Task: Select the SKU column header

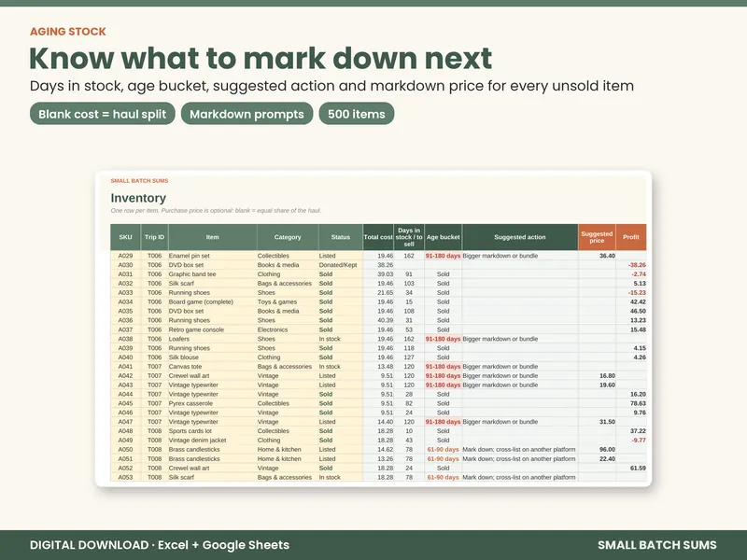Action: pyautogui.click(x=126, y=237)
